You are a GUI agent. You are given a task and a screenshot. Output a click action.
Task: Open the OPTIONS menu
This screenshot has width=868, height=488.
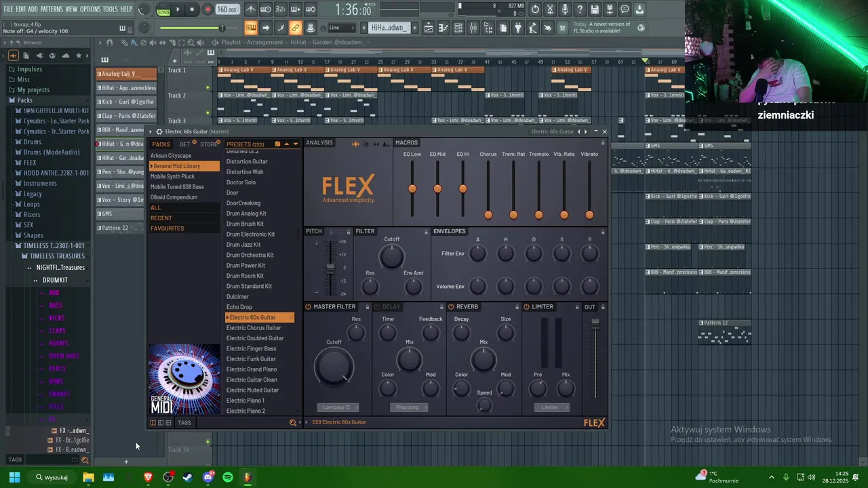point(90,9)
